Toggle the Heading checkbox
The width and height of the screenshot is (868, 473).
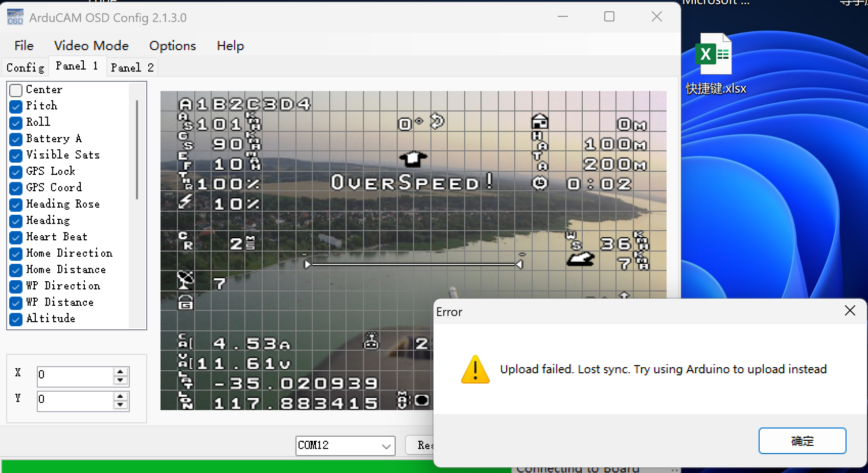pos(16,221)
